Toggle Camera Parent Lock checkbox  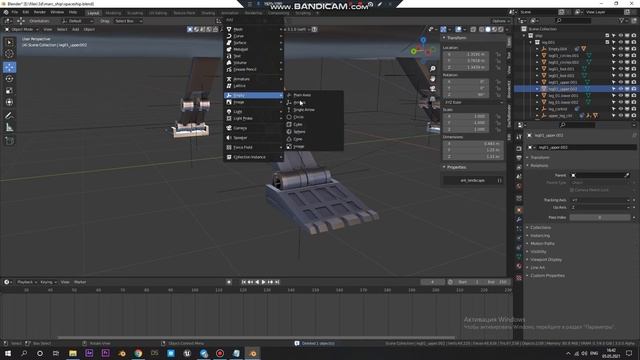coord(572,190)
